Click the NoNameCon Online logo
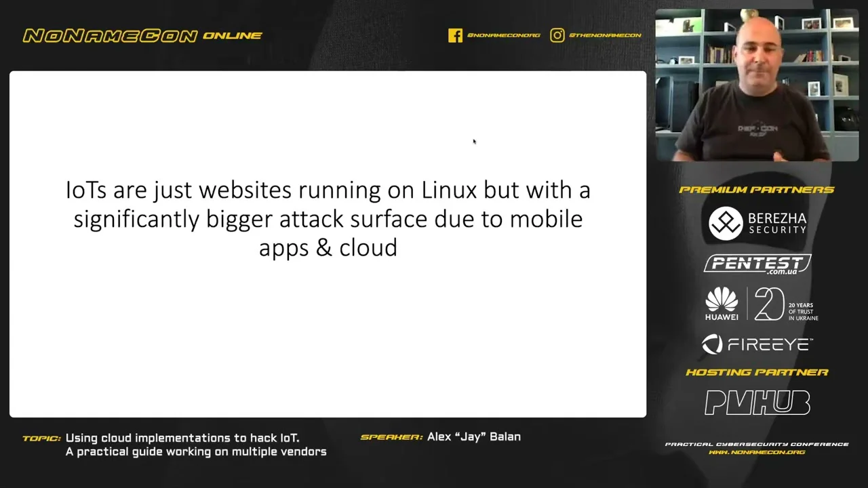 142,35
